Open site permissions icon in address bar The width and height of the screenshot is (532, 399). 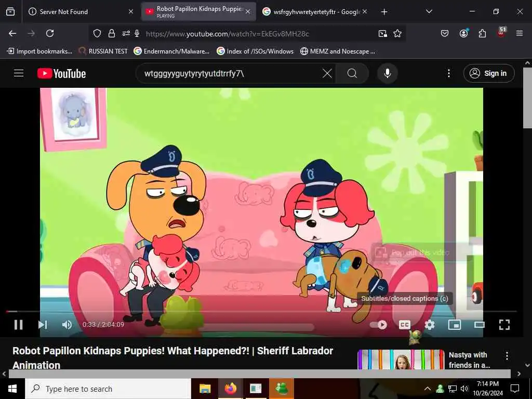point(126,33)
